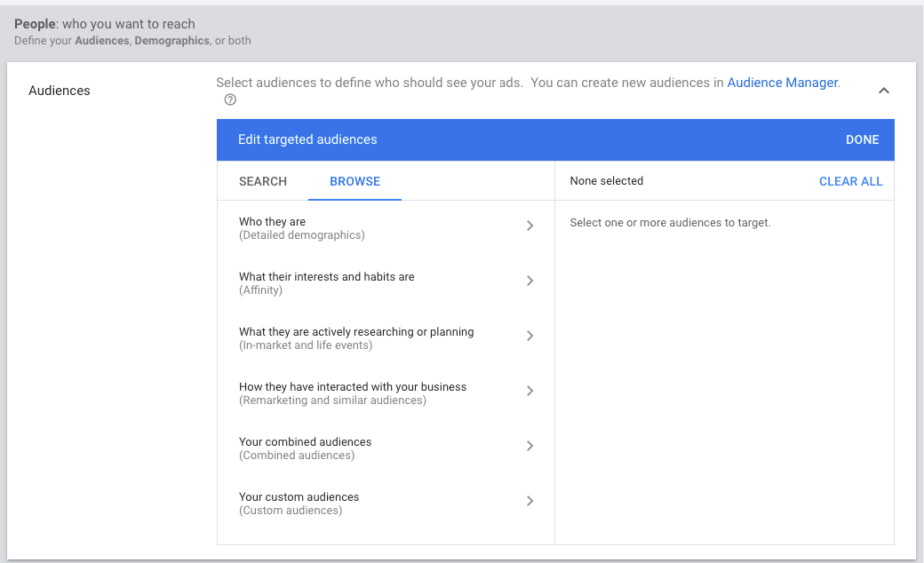Browse the Your combined audiences text
This screenshot has width=924, height=563.
[305, 442]
